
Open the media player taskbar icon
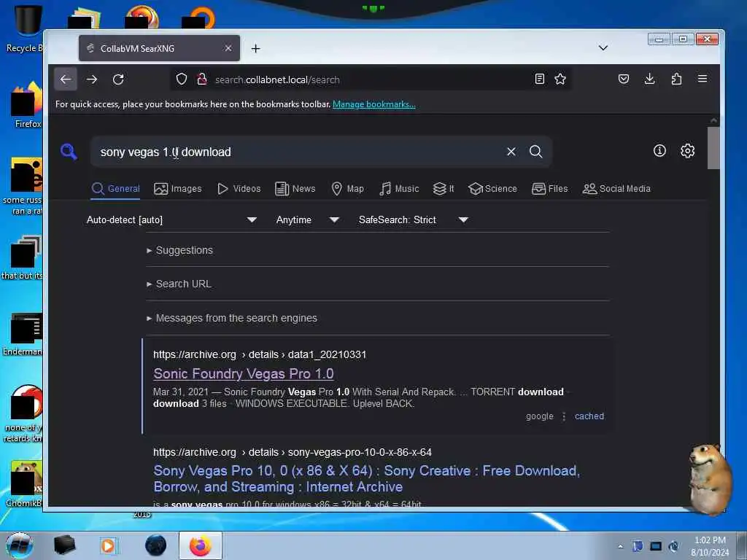[x=108, y=545]
